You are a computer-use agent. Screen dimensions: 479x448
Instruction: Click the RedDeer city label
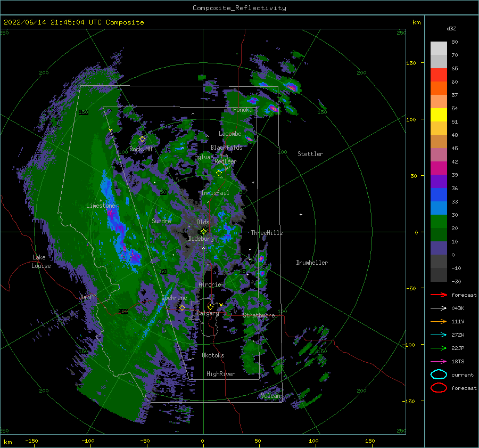(x=226, y=161)
